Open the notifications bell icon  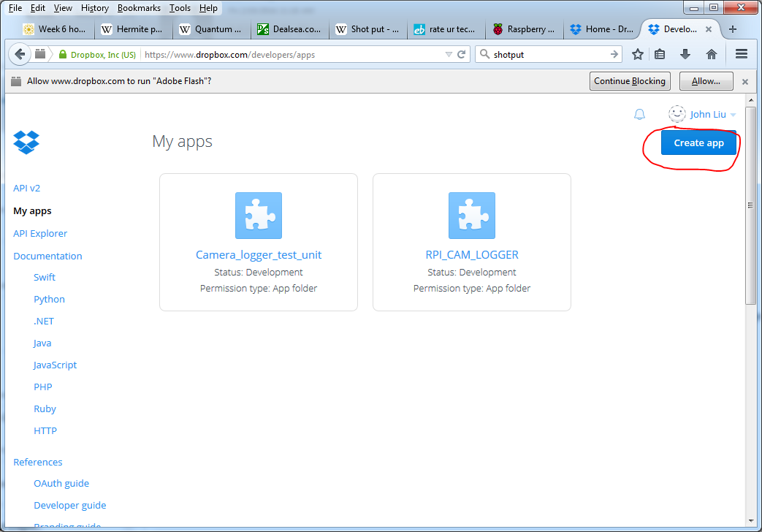click(x=639, y=114)
